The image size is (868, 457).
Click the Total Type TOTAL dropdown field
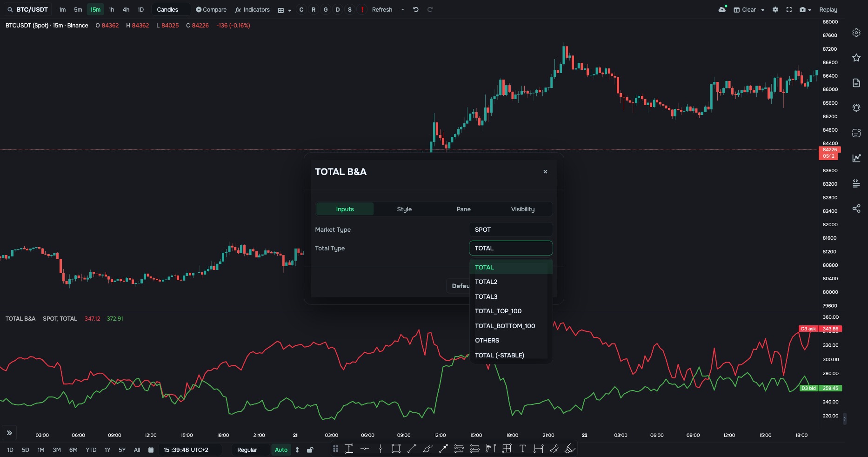tap(511, 248)
